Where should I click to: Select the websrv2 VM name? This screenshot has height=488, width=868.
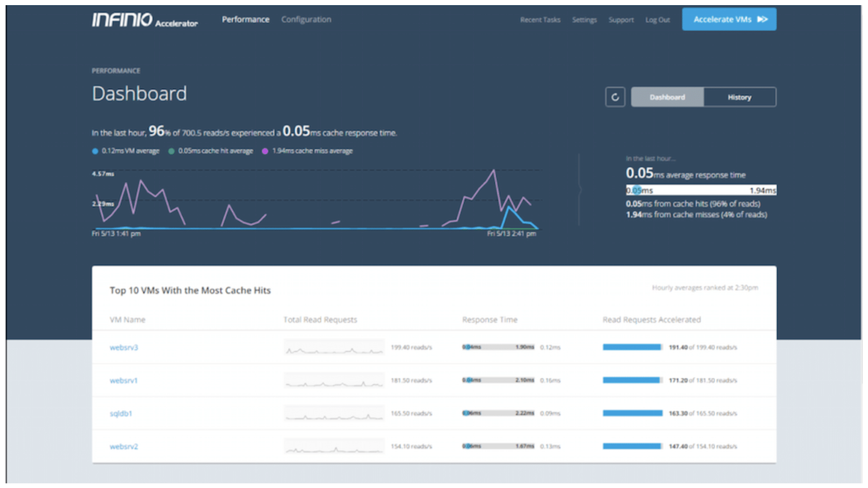coord(124,446)
